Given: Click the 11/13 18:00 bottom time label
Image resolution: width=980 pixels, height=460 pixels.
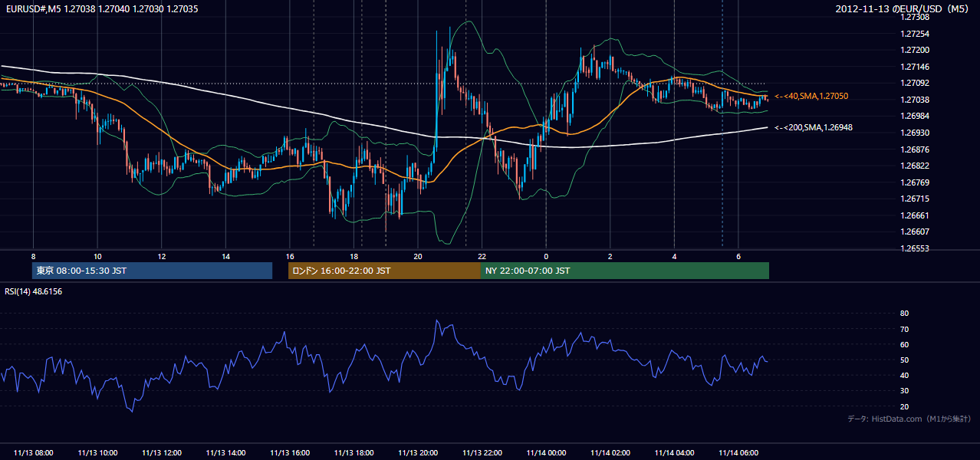Looking at the screenshot, I should (354, 453).
